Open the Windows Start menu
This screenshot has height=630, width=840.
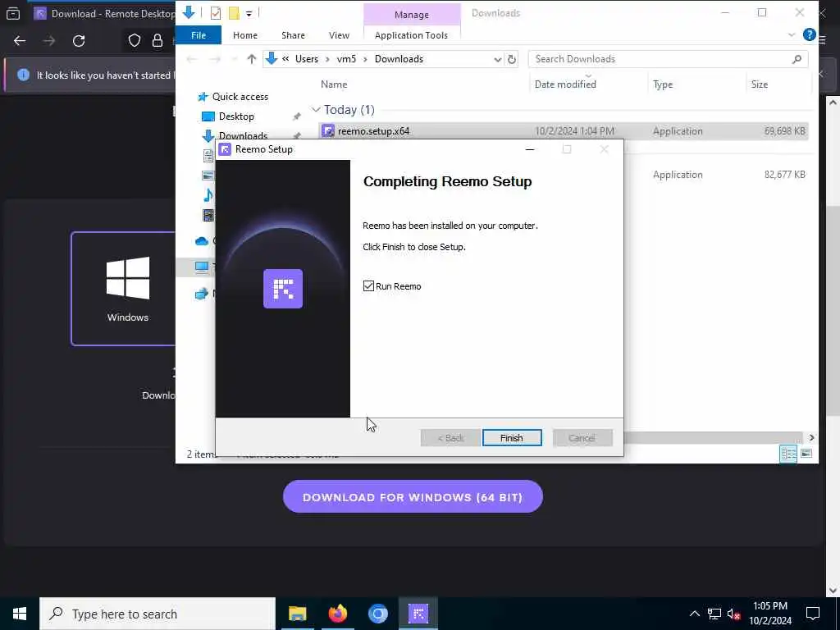[x=20, y=614]
